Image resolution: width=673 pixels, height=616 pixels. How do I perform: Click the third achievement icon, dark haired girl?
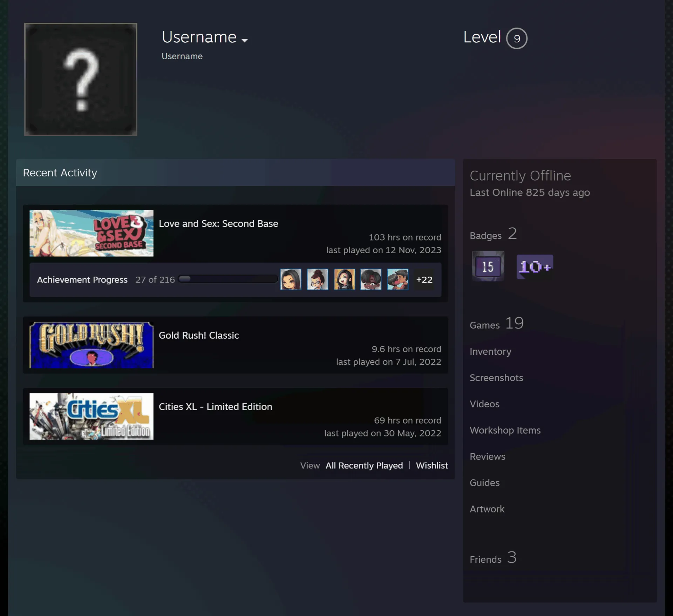pos(344,279)
